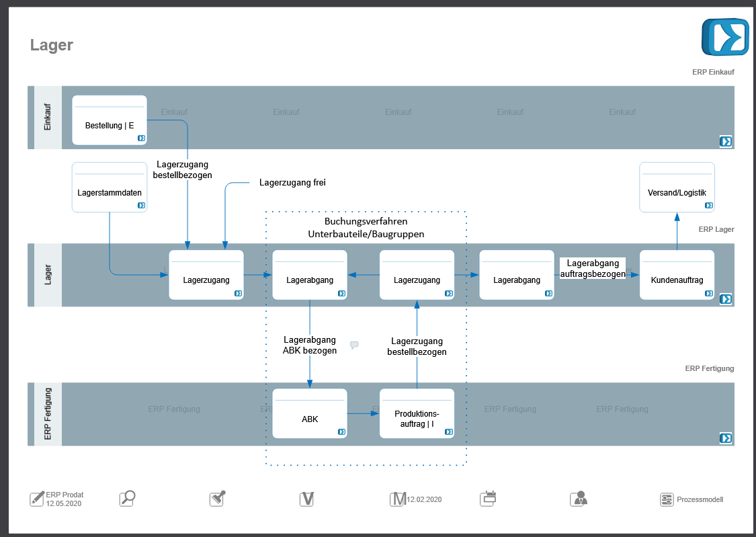Open link arrow at end of Lager lane
This screenshot has width=756, height=537.
(725, 299)
